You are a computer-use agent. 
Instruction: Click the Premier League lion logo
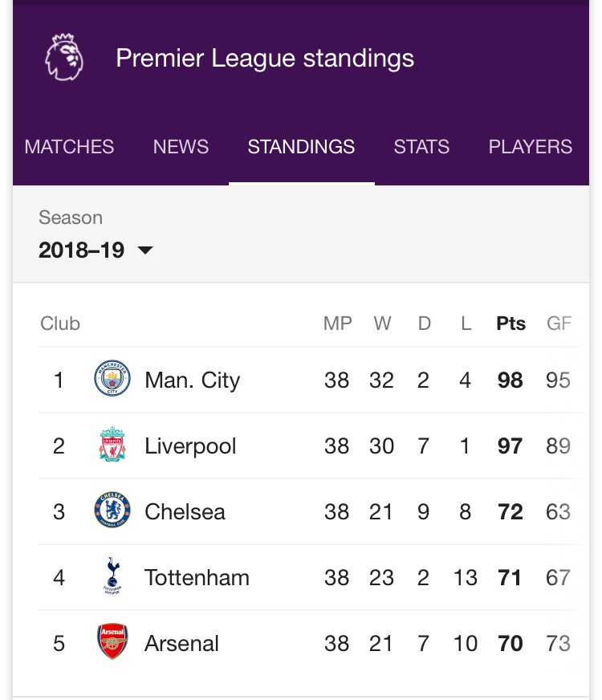coord(64,59)
